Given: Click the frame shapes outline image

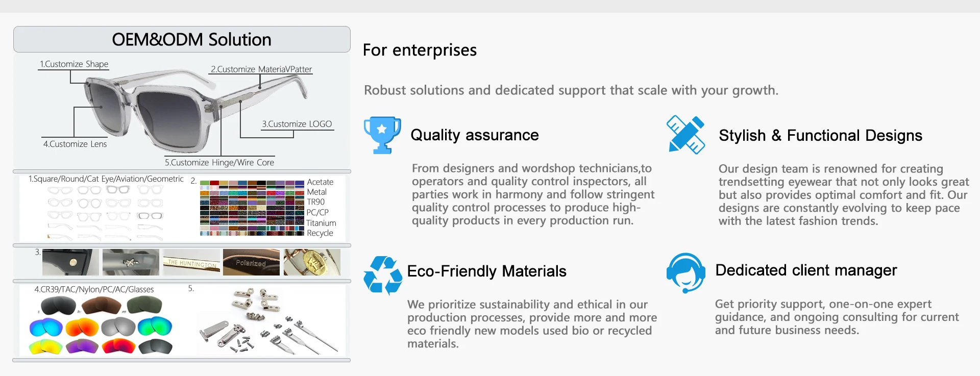Looking at the screenshot, I should [105, 213].
